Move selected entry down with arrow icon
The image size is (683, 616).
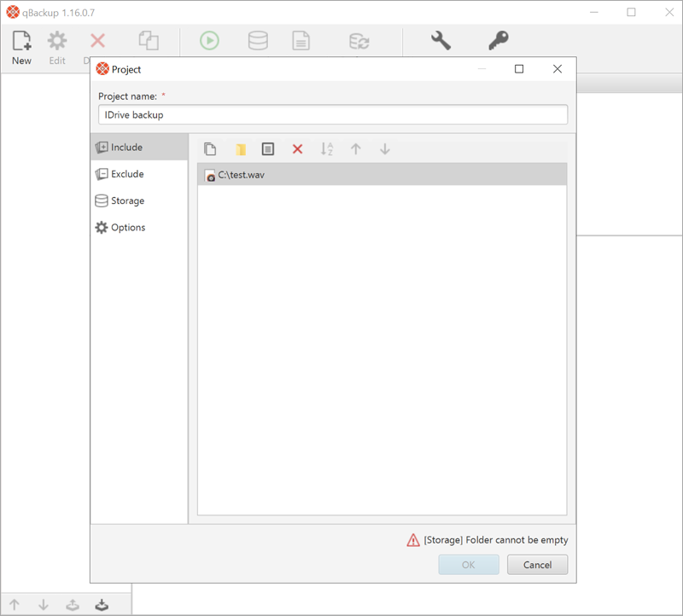385,149
